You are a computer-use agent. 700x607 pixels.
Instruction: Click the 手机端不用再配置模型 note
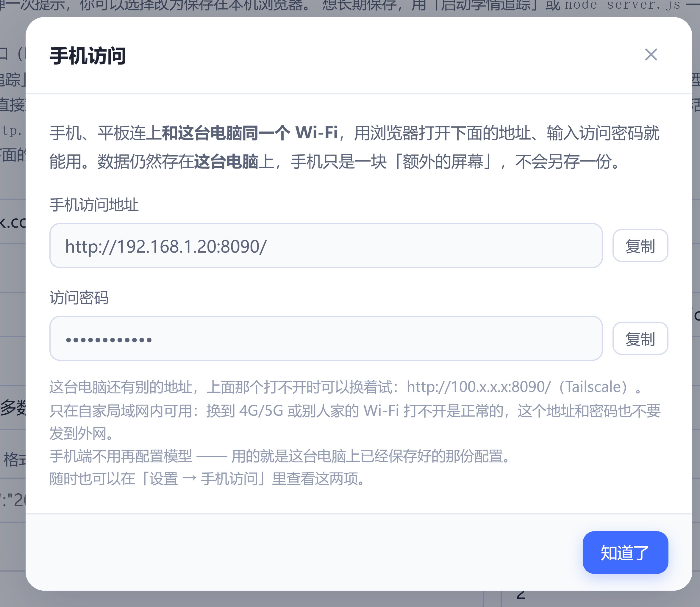(281, 456)
